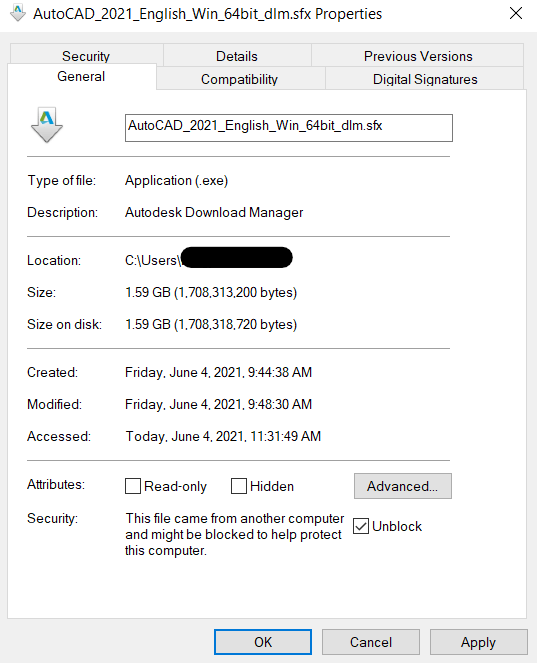This screenshot has height=663, width=537.
Task: Go to the Previous Versions tab
Action: (418, 55)
